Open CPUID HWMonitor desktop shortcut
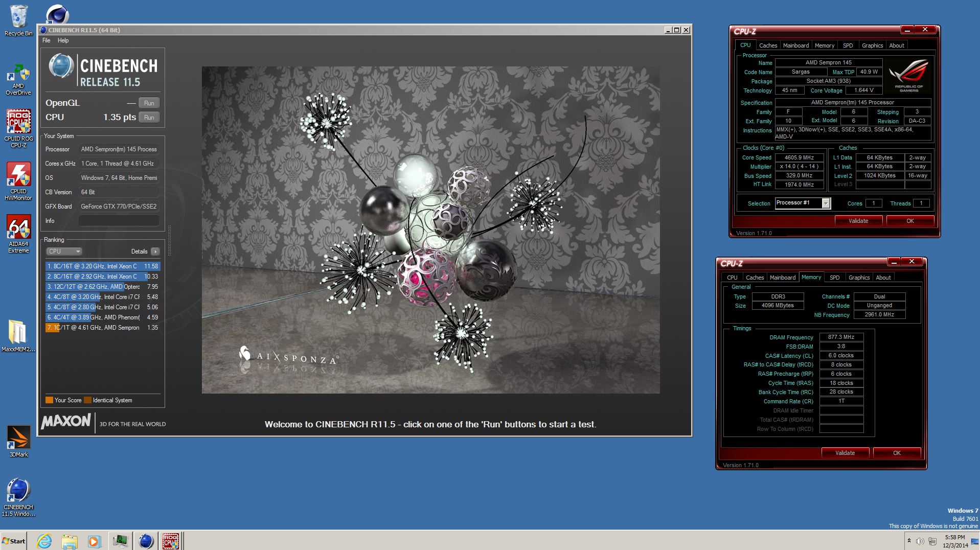This screenshot has height=550, width=980. coord(18,181)
